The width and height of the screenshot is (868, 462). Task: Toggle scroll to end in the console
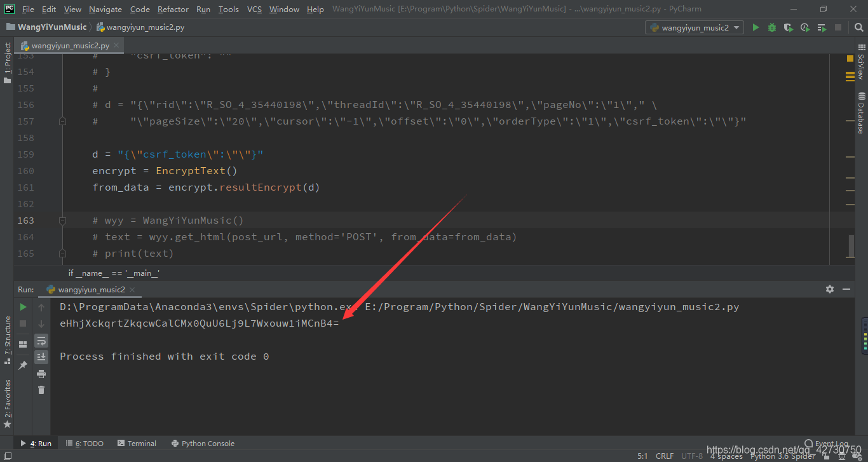pos(41,357)
